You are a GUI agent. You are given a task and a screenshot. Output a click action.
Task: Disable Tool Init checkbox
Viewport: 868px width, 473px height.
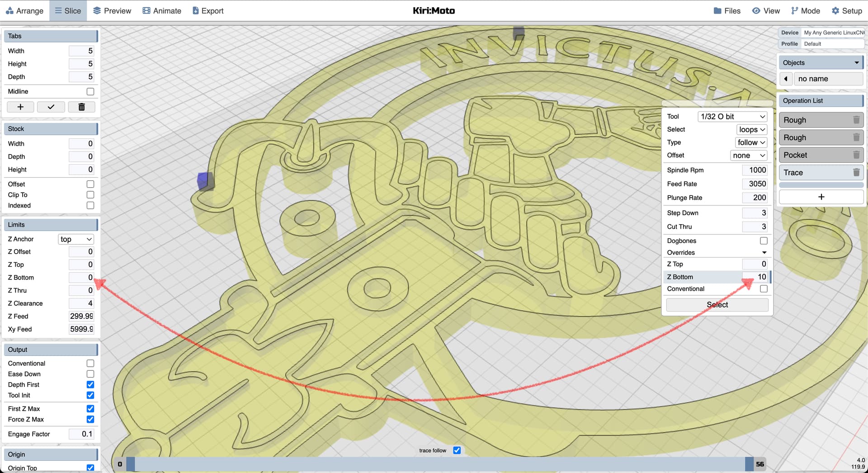coord(90,395)
